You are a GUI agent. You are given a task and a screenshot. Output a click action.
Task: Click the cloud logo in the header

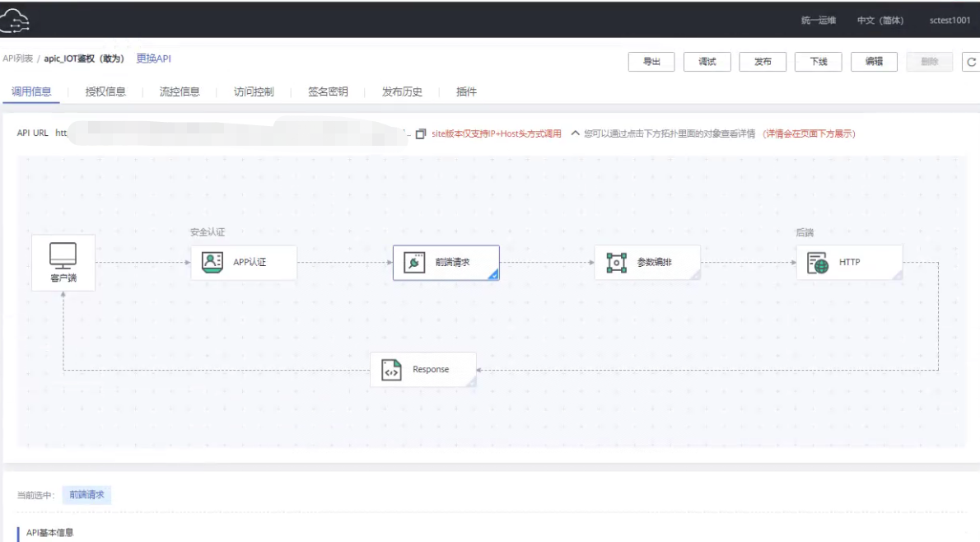pyautogui.click(x=14, y=21)
